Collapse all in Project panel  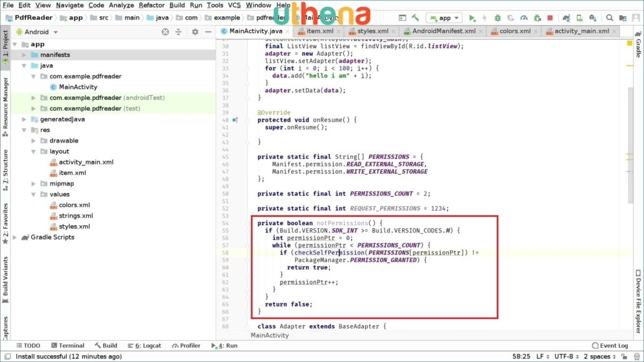178,32
